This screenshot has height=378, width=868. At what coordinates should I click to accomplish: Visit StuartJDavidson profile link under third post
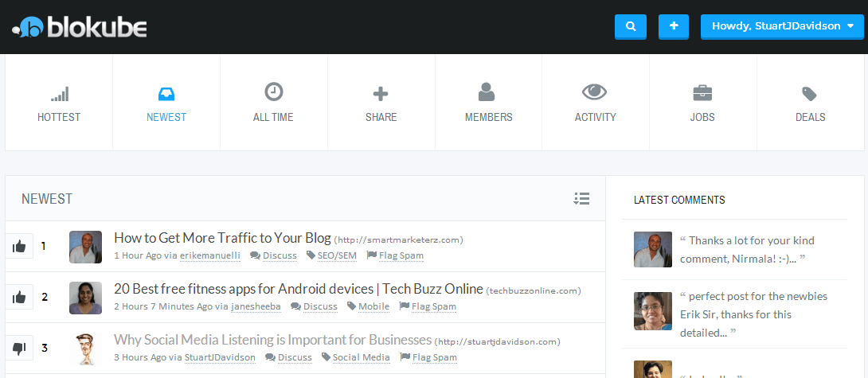click(220, 357)
